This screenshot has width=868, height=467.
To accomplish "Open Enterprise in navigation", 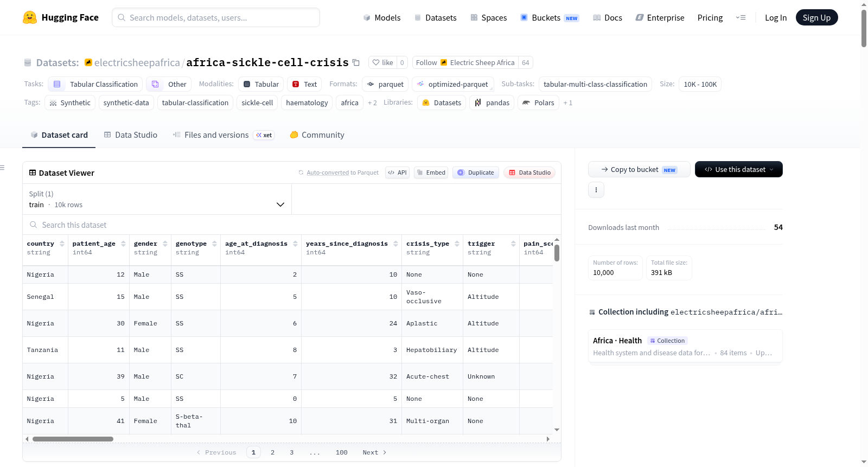I will (660, 17).
